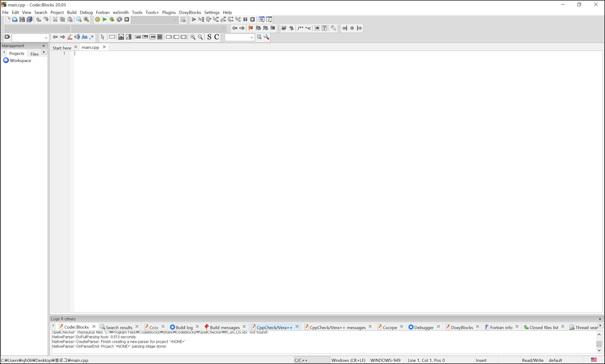Click the Cut scissors icon
Image resolution: width=605 pixels, height=364 pixels.
click(x=55, y=19)
